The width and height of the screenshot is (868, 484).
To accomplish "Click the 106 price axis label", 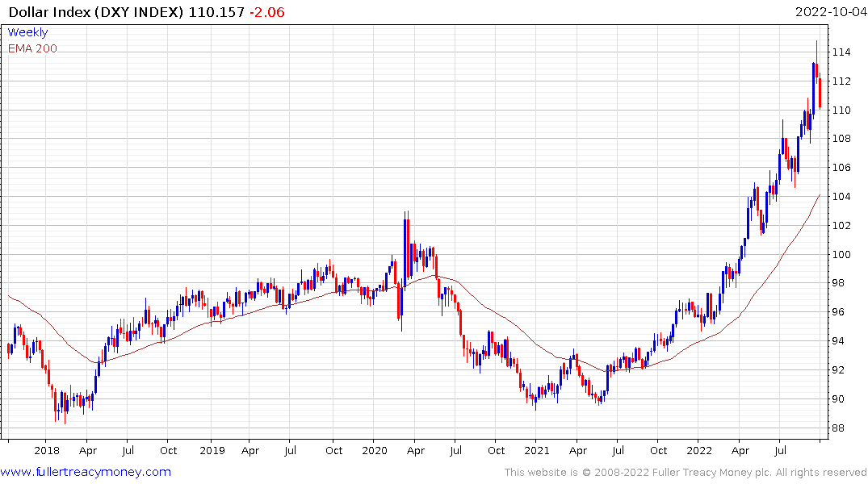I will [841, 168].
